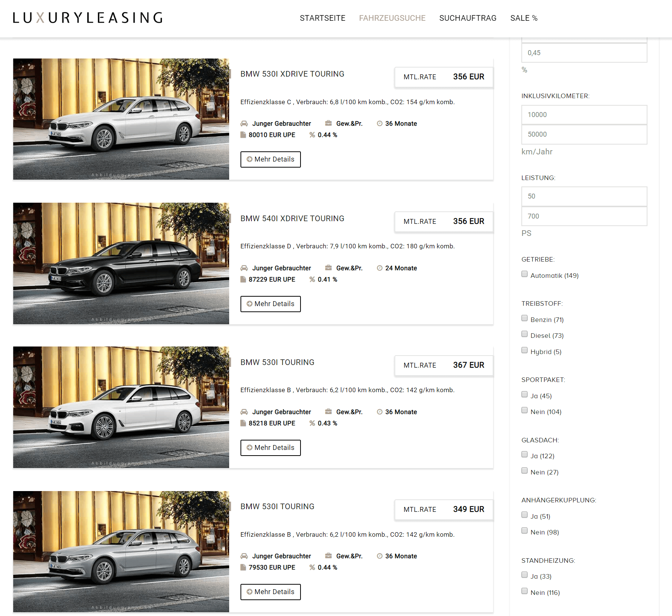Check Sportpaket Ja (45)

[524, 394]
